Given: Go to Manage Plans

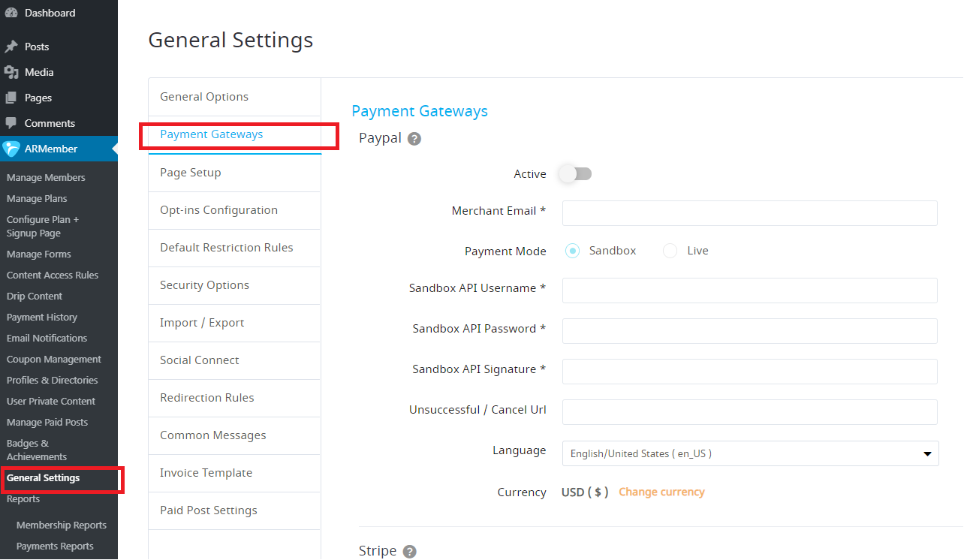Looking at the screenshot, I should pyautogui.click(x=37, y=199).
